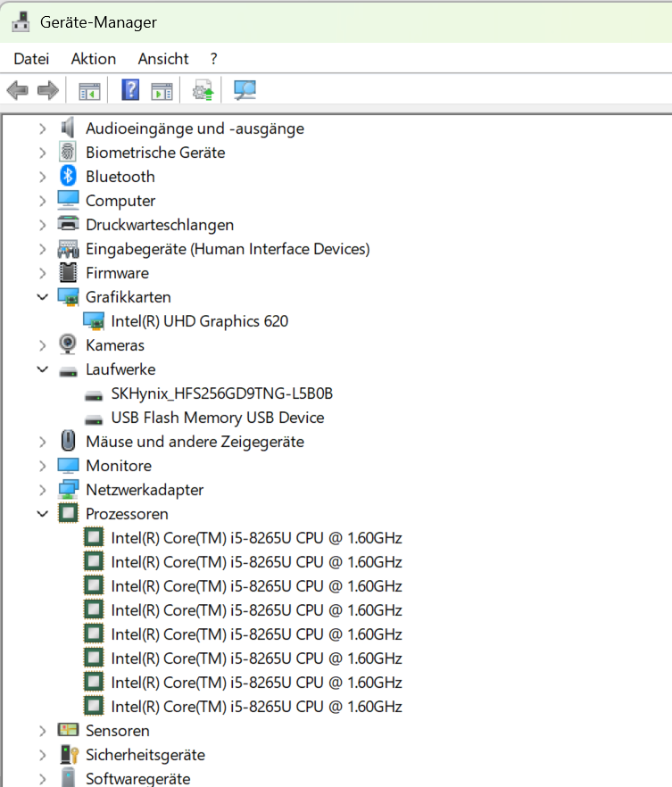This screenshot has width=672, height=787.
Task: Select Intel(R) UHD Graphics 620 device
Action: [200, 321]
